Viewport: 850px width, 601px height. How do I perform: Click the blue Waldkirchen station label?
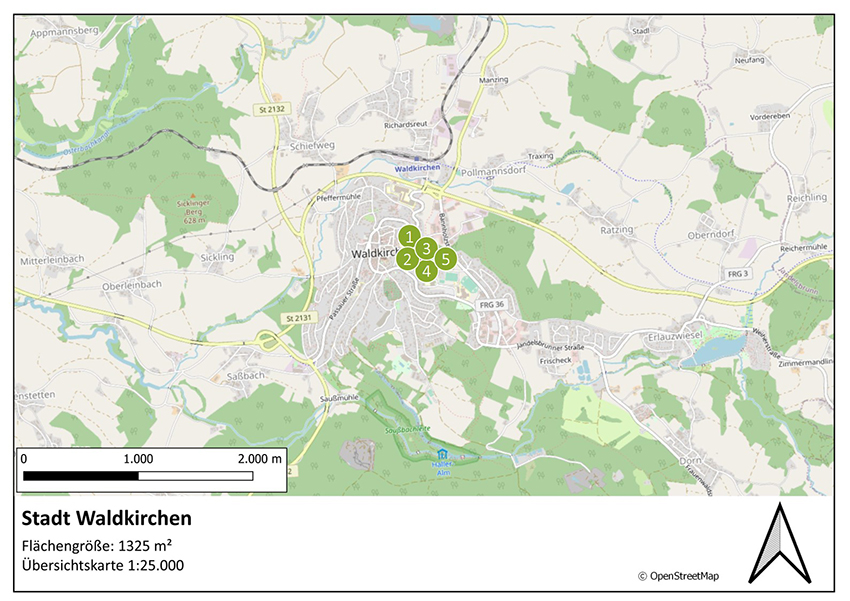pos(417,168)
